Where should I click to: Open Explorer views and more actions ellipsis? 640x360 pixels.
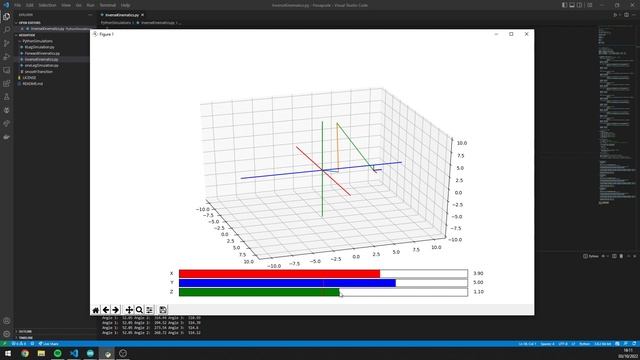90,15
